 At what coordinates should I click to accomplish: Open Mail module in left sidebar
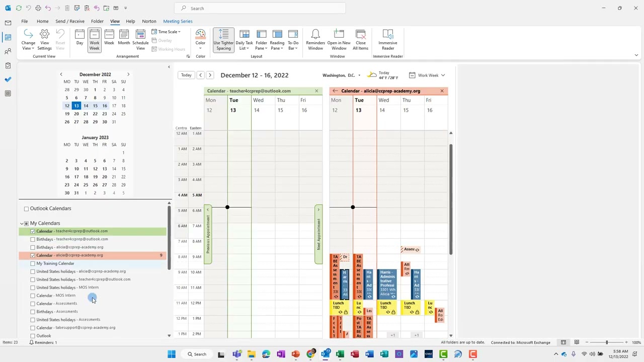point(8,23)
